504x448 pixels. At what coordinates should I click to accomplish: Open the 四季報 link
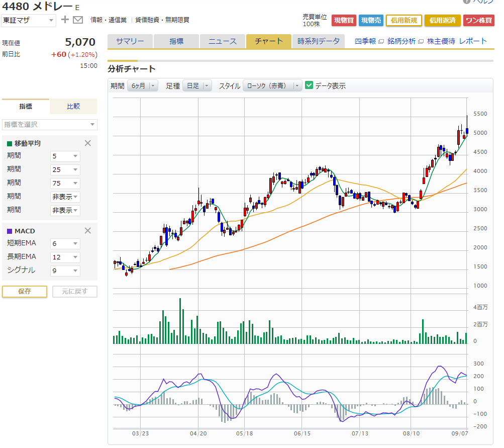point(365,42)
